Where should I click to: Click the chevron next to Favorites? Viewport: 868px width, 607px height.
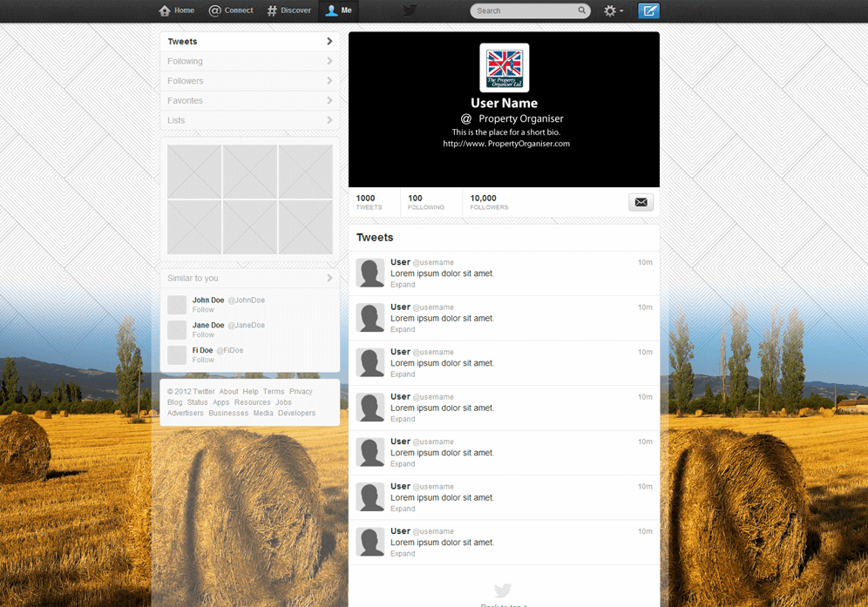click(x=329, y=100)
